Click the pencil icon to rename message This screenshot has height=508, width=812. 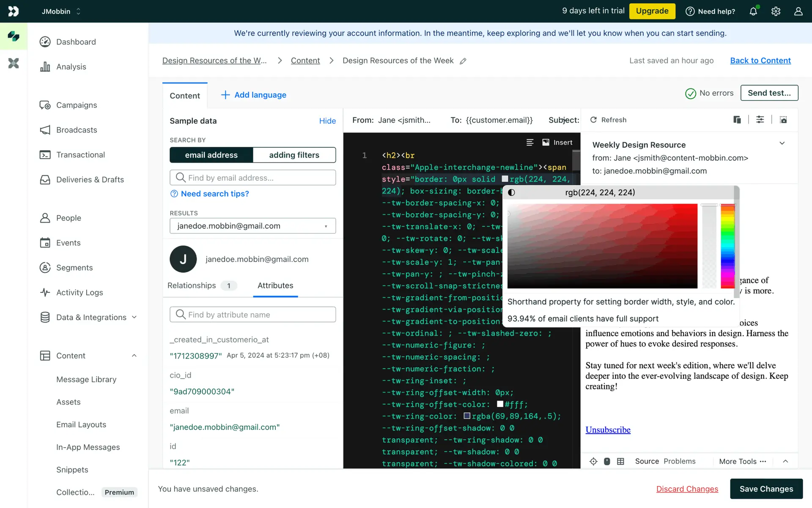463,61
